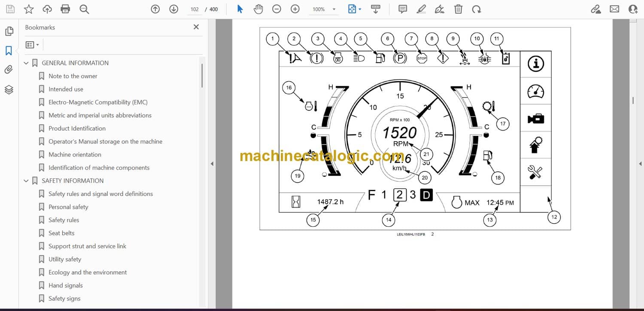
Task: Add a comment with sticky note tool
Action: tap(403, 9)
